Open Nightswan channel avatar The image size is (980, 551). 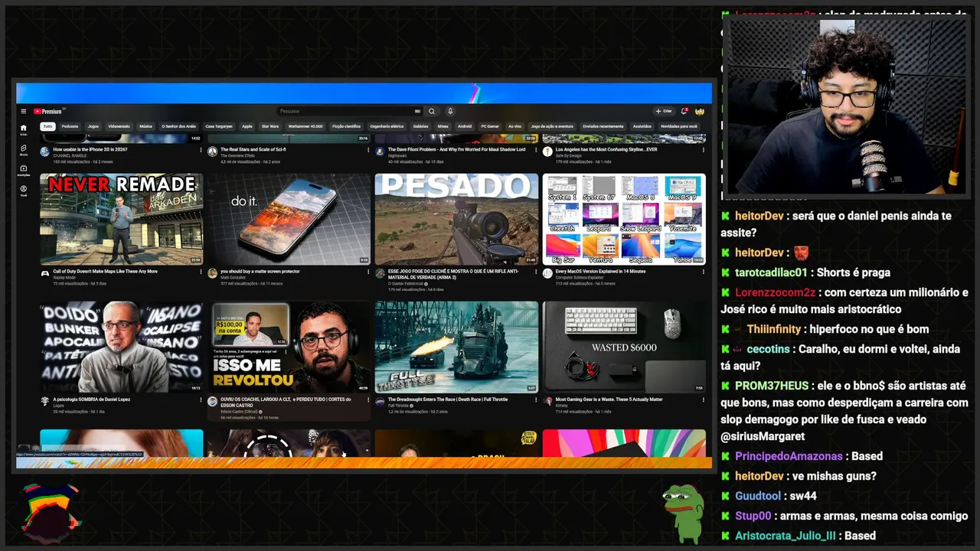pos(380,152)
